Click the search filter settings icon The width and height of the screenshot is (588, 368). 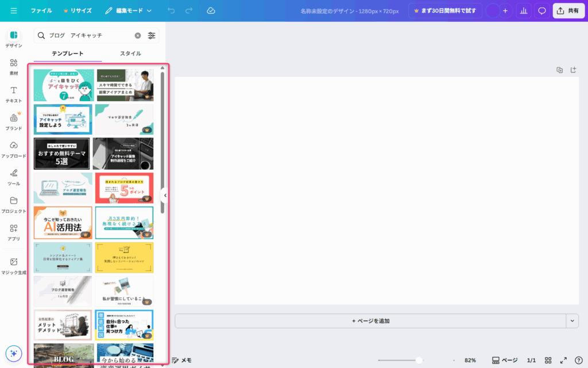click(152, 36)
